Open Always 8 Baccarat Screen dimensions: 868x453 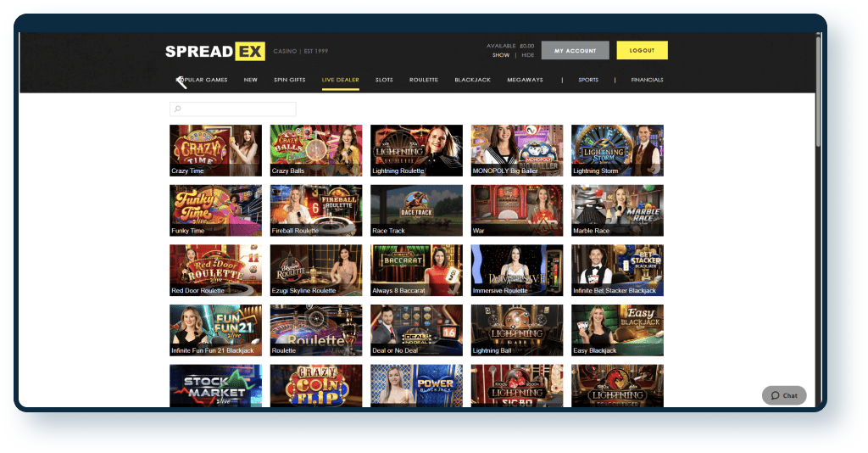tap(417, 271)
